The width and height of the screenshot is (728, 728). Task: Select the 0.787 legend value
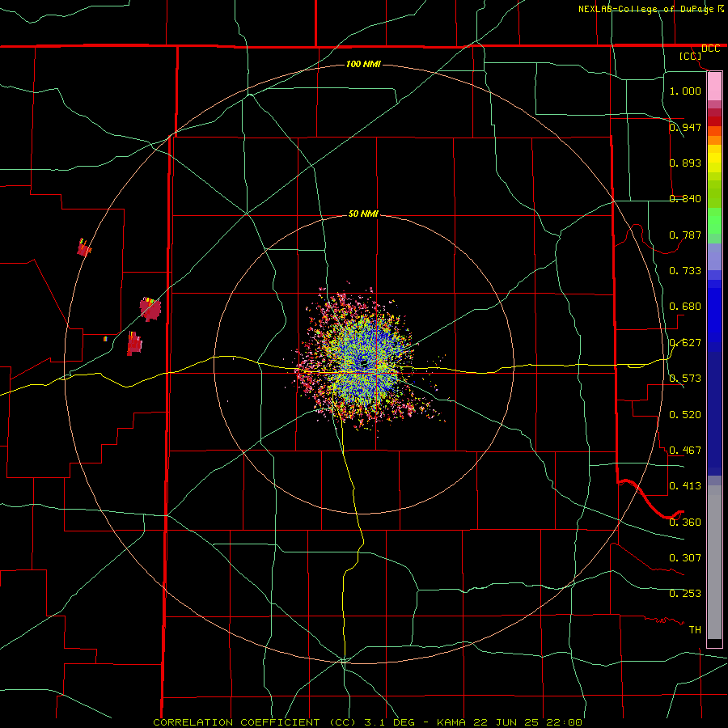(x=685, y=235)
